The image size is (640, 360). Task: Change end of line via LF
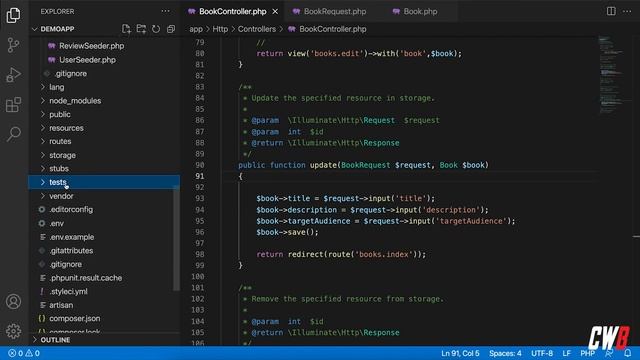point(567,353)
